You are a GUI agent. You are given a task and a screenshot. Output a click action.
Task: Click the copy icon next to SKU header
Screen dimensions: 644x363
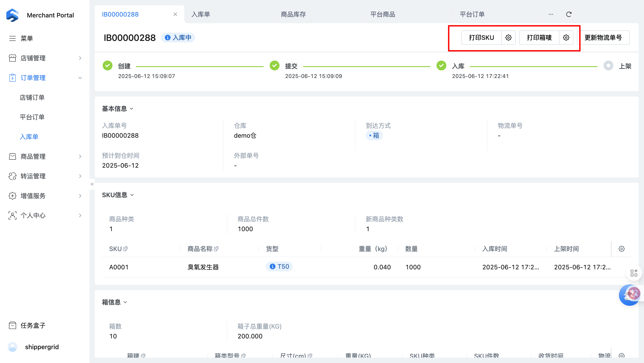pos(125,249)
